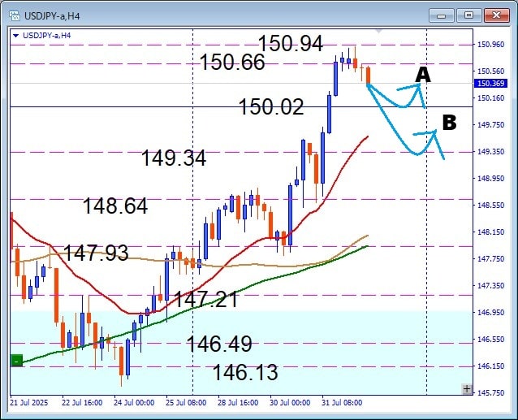Click the 22 Jul 16:00 time label
This screenshot has height=420, width=518.
pos(82,403)
